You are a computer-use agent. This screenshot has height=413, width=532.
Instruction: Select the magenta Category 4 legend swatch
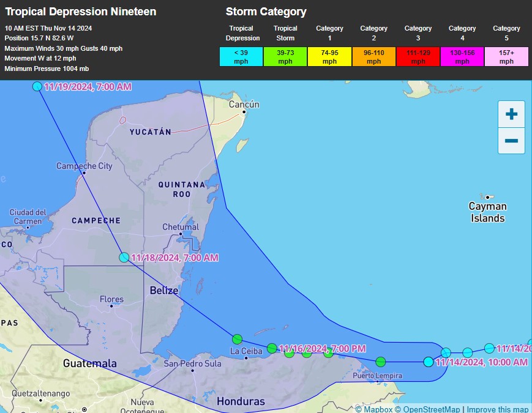(x=462, y=57)
